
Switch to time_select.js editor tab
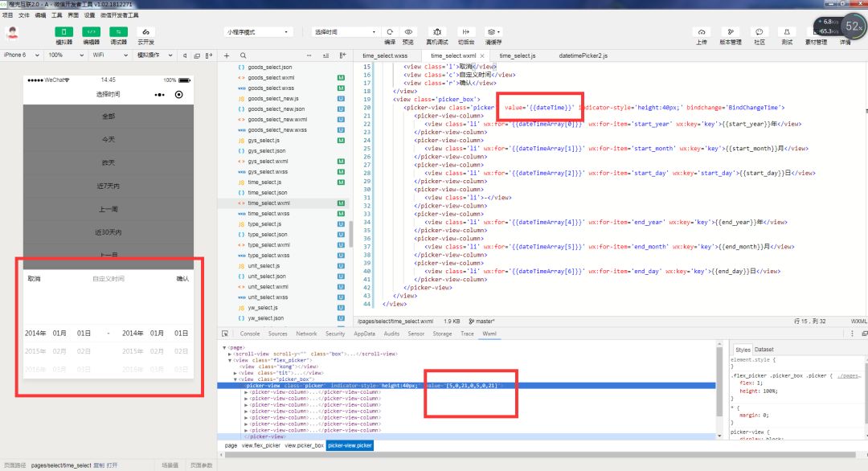coord(518,56)
